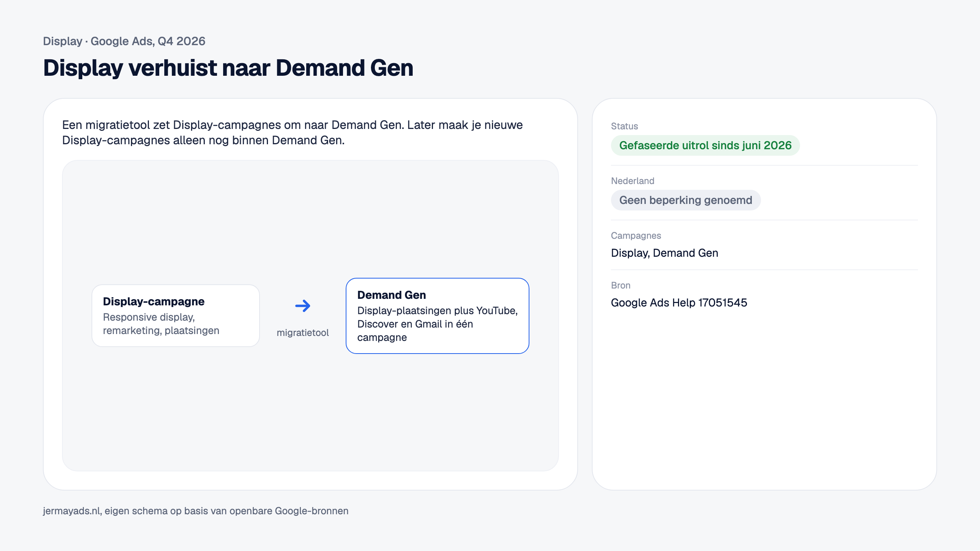Select the Demand Gen card

[x=437, y=316]
